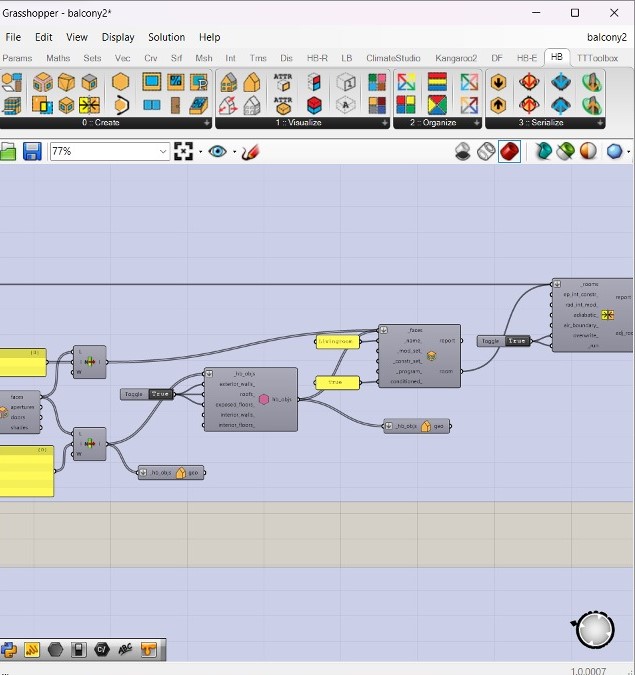The image size is (635, 675).
Task: Click the blue Preview mesh quality icon
Action: (615, 152)
